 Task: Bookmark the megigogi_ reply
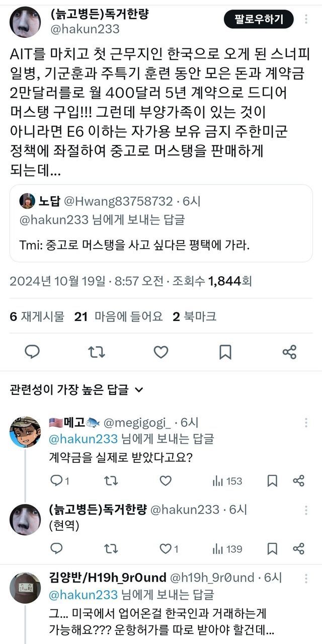[x=272, y=481]
